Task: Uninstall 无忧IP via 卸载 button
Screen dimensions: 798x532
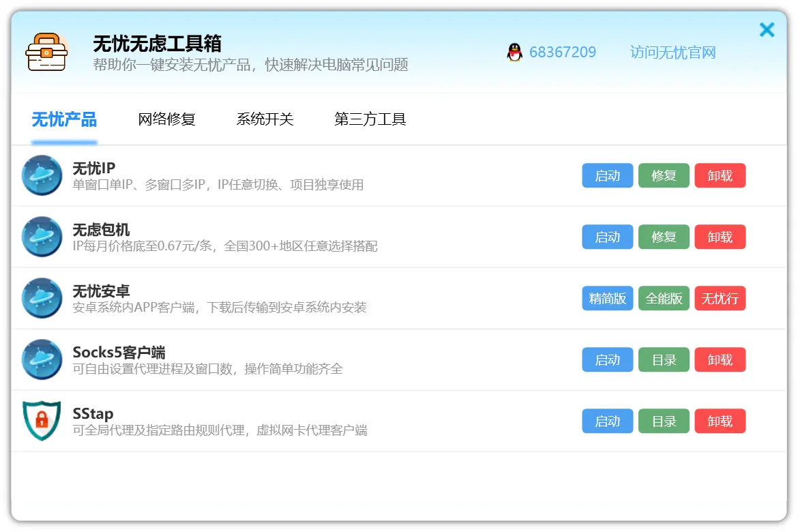Action: pyautogui.click(x=720, y=175)
